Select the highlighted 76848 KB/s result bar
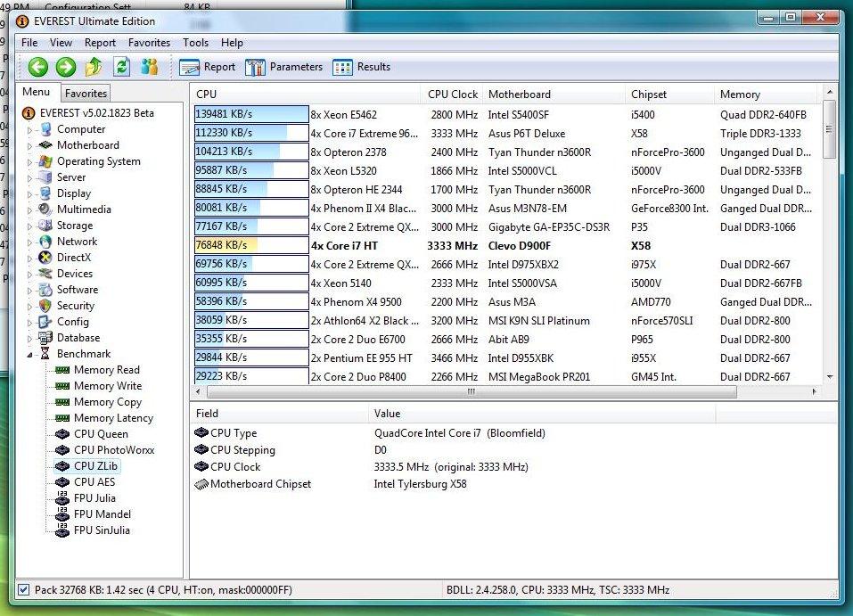 251,245
